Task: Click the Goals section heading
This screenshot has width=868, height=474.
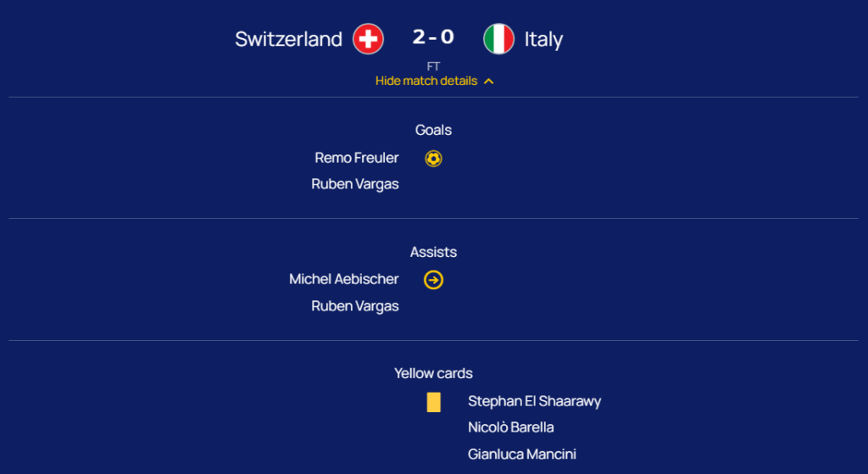Action: coord(433,130)
